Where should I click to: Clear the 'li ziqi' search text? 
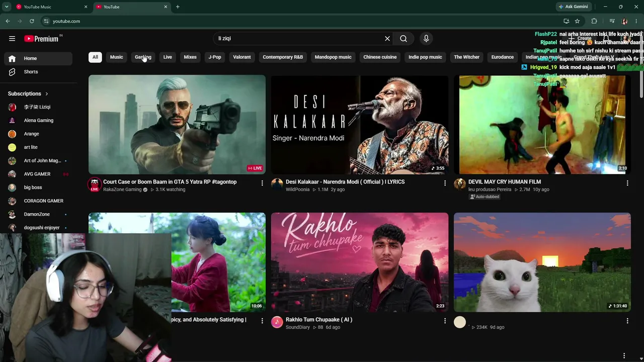tap(387, 39)
